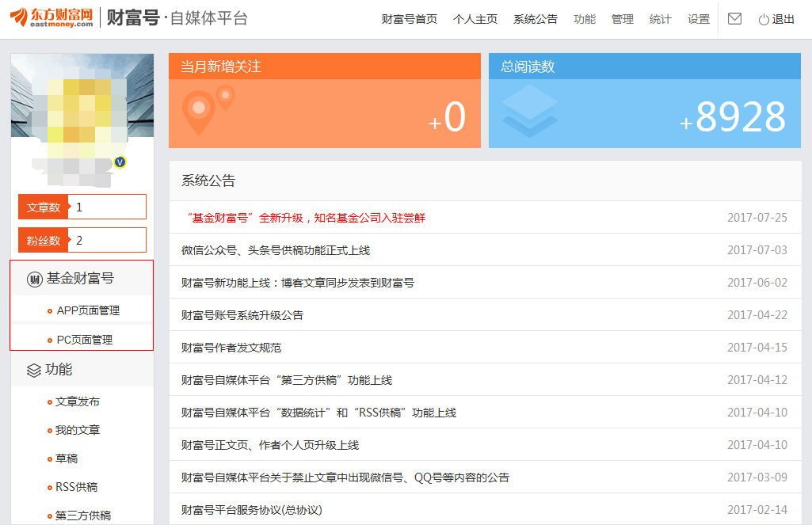Click the +0 new followers value
The width and height of the screenshot is (812, 525).
(448, 117)
